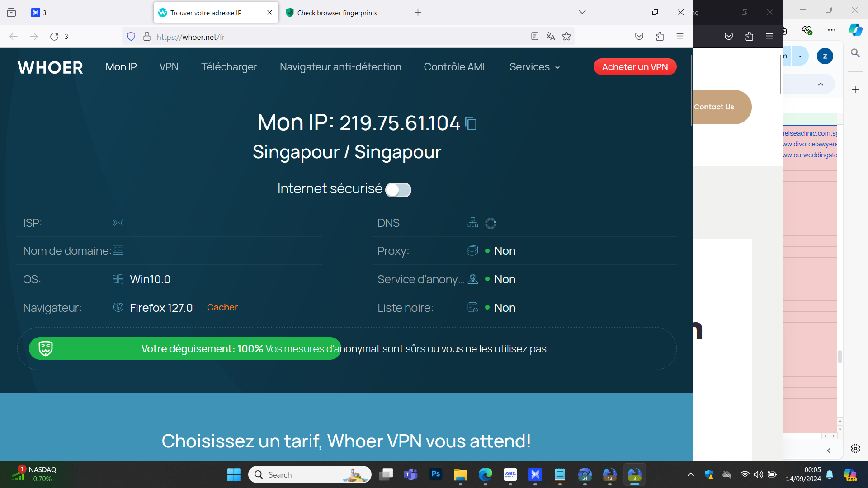Open the Télécharger menu item
The image size is (868, 488).
click(229, 67)
